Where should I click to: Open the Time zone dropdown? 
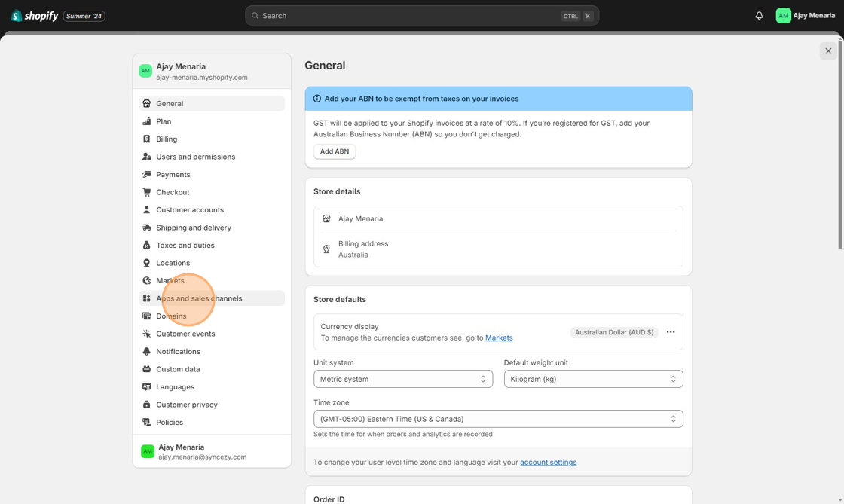(x=498, y=419)
